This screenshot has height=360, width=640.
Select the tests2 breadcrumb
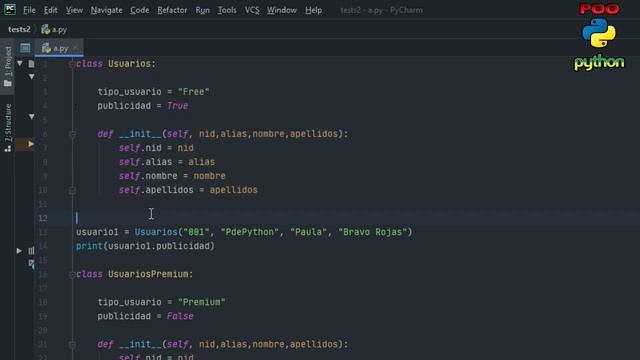click(19, 29)
